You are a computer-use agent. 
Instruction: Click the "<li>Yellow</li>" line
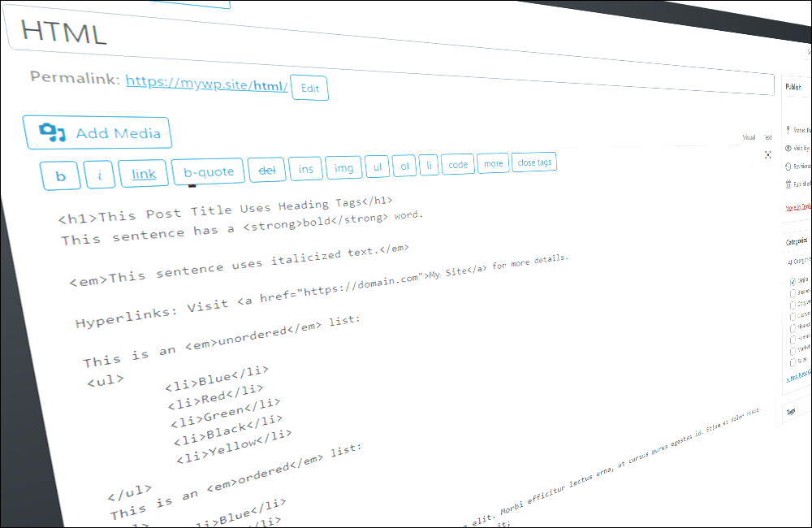pos(234,447)
